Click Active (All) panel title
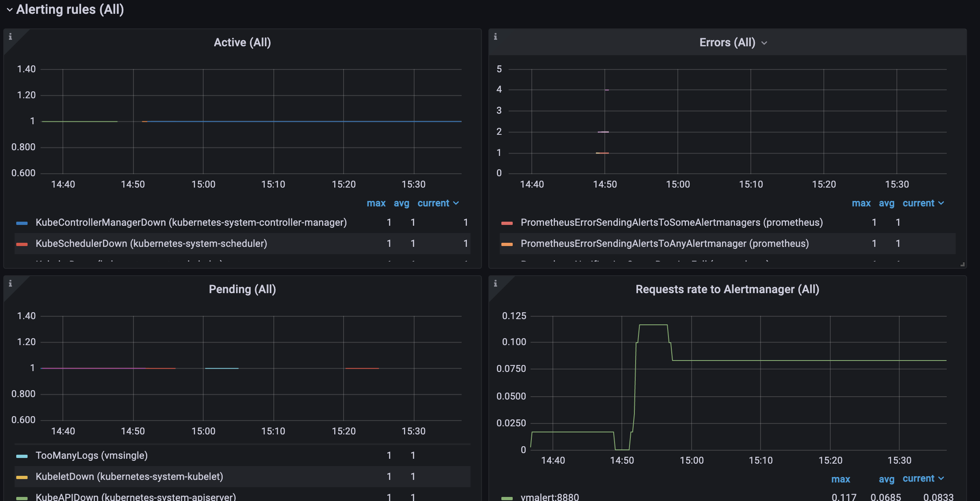The height and width of the screenshot is (501, 980). (242, 43)
